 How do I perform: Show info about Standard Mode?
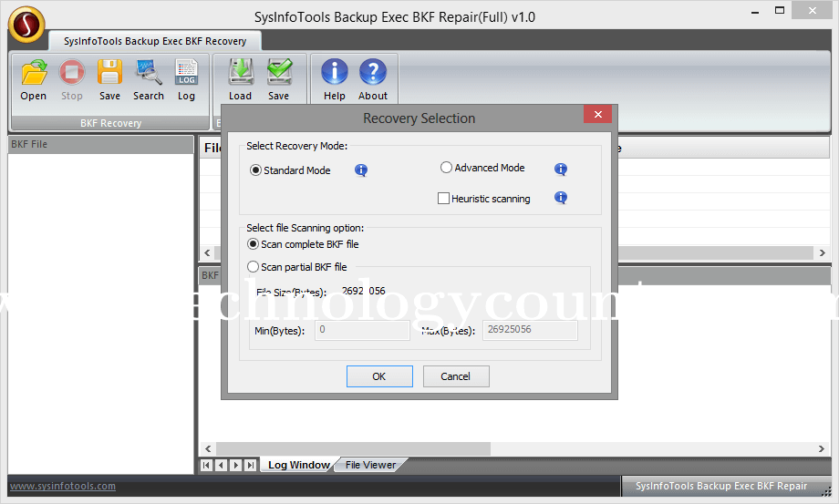361,170
